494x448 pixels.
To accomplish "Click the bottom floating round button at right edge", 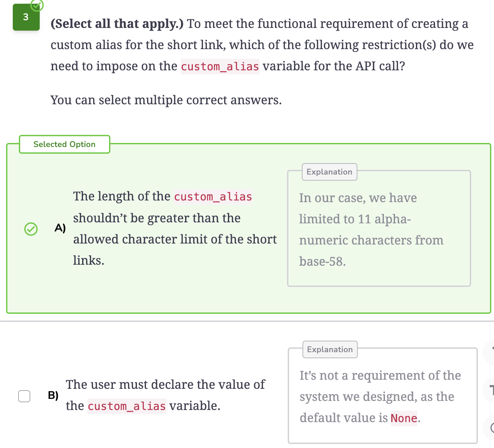I will (489, 428).
